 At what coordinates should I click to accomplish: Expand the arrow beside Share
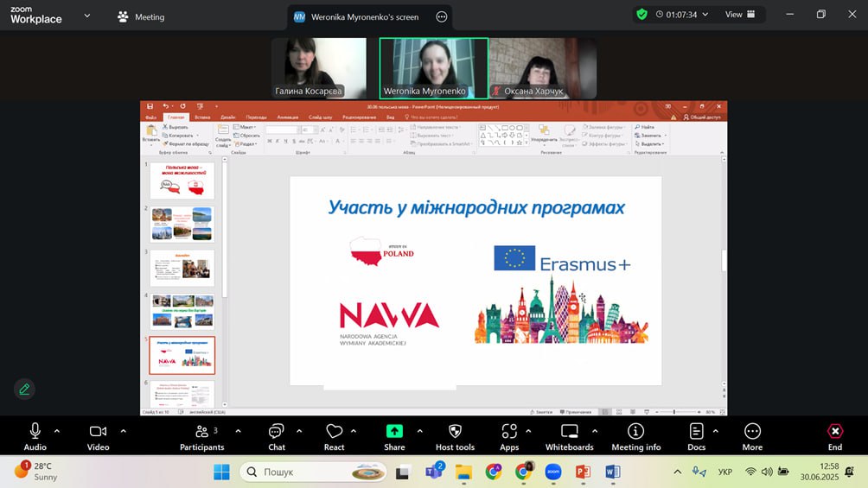pos(419,431)
